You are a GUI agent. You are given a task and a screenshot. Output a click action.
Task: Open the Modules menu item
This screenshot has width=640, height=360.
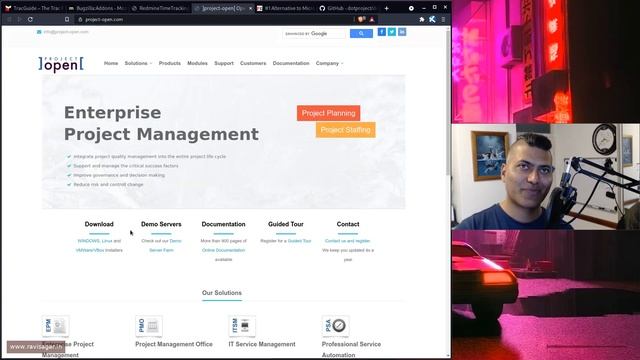click(197, 63)
